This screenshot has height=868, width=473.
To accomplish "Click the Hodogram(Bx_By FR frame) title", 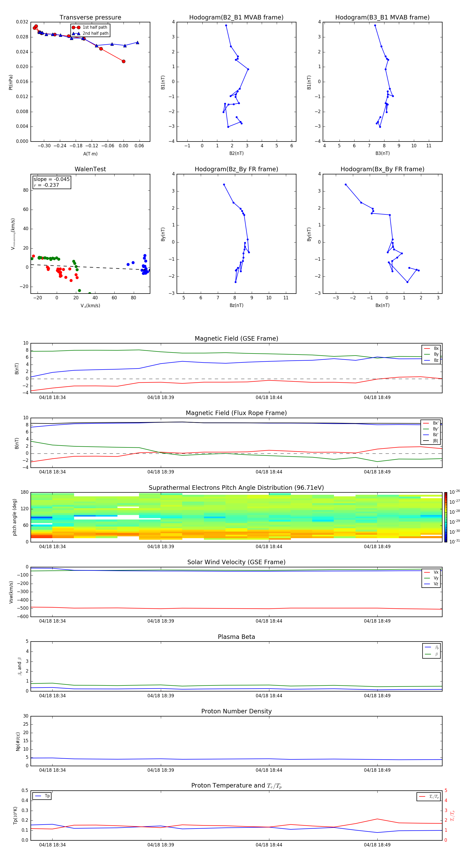I will pyautogui.click(x=382, y=169).
